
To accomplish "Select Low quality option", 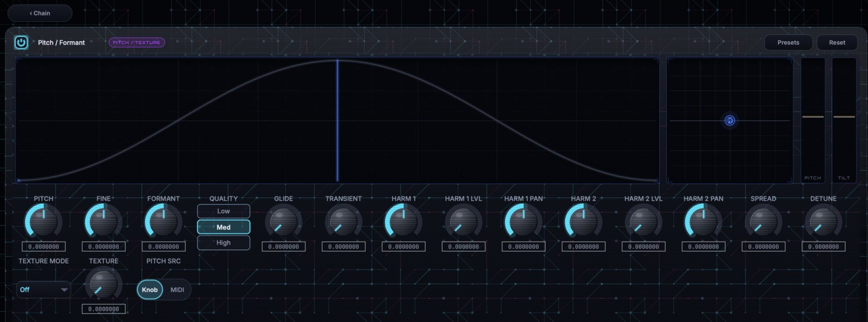I will pos(224,211).
